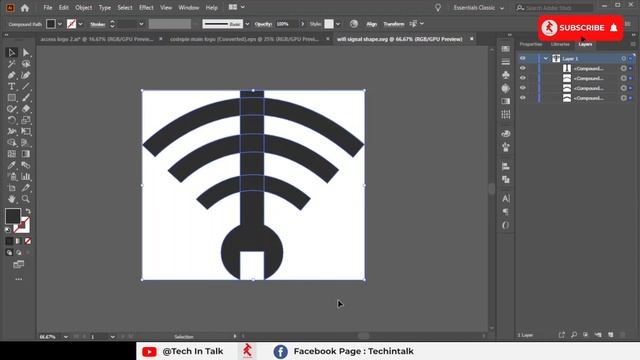Select the Scale tool
Image resolution: width=640 pixels, height=360 pixels.
26,120
